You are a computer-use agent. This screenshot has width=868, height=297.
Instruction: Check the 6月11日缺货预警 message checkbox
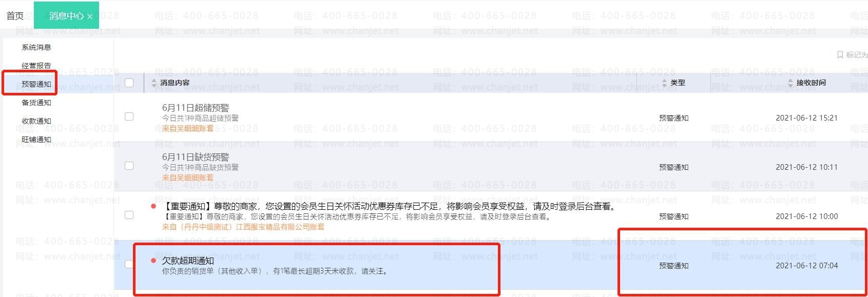click(129, 166)
